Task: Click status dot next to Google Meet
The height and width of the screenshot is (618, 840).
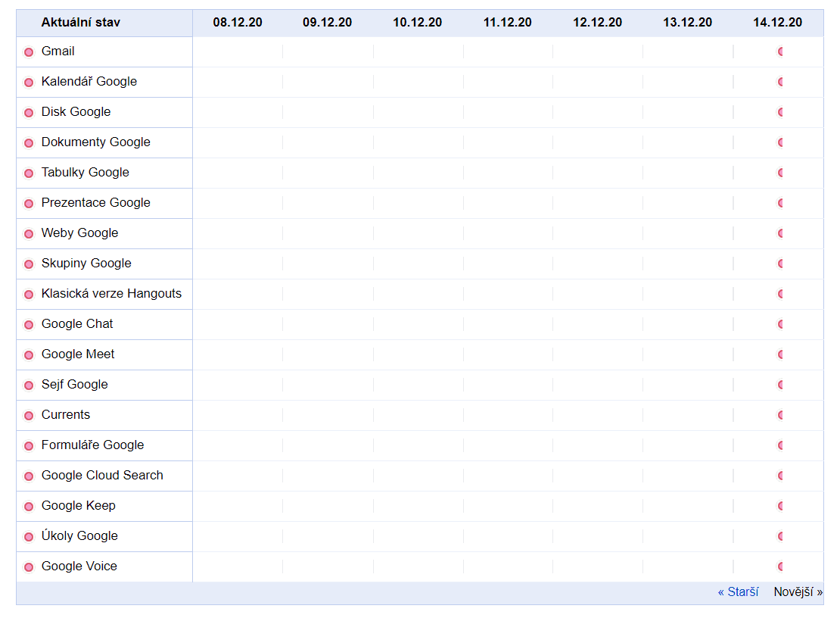Action: (29, 355)
